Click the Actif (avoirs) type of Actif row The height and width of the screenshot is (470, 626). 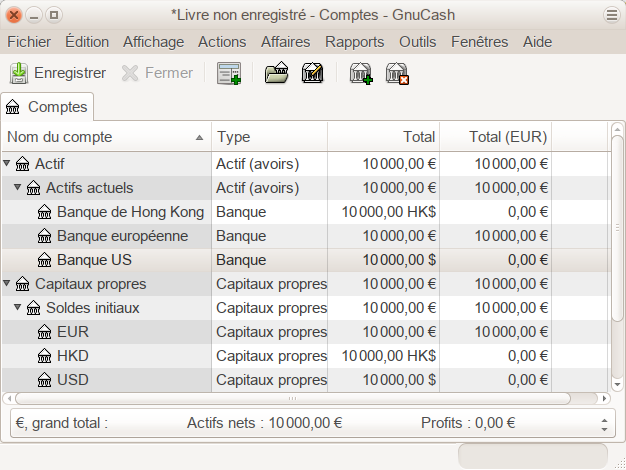click(258, 164)
